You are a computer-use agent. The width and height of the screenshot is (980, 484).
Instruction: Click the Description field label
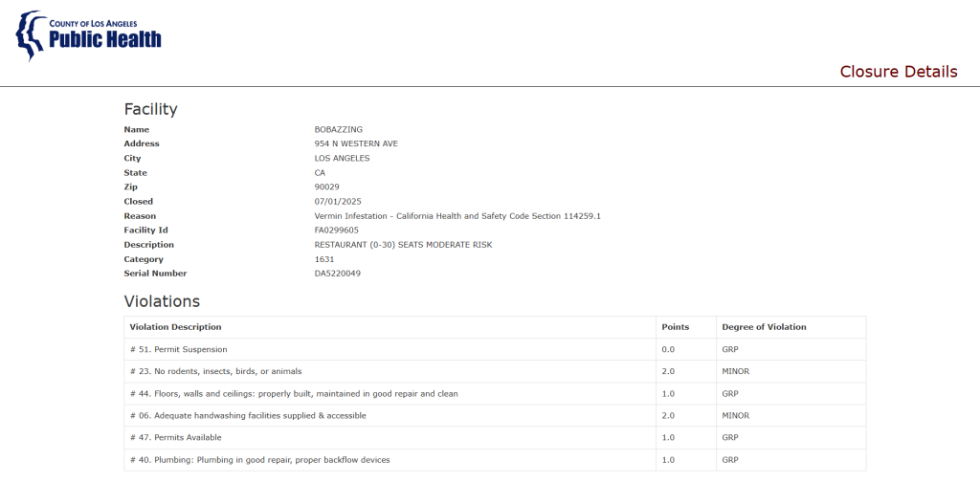click(x=148, y=245)
